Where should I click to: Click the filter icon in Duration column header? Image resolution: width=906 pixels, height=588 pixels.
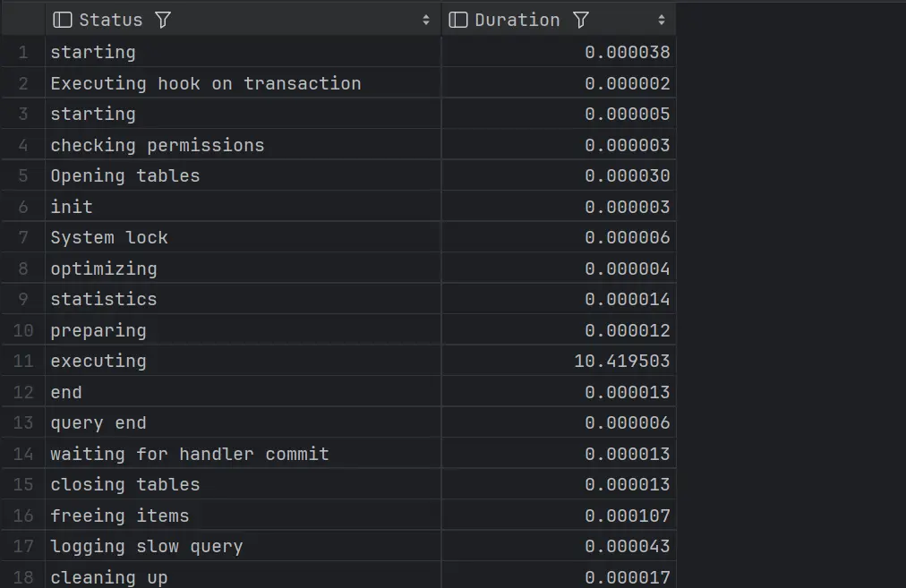point(580,20)
